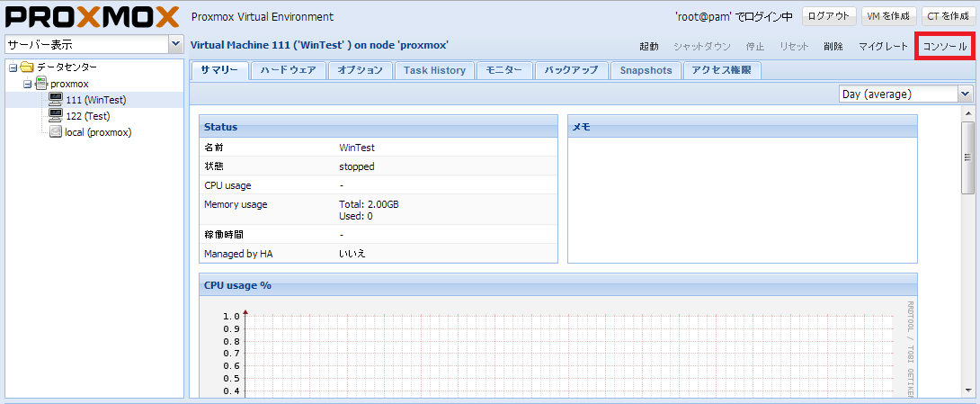Open the アクセス権限 tab
This screenshot has width=980, height=404.
[x=722, y=71]
